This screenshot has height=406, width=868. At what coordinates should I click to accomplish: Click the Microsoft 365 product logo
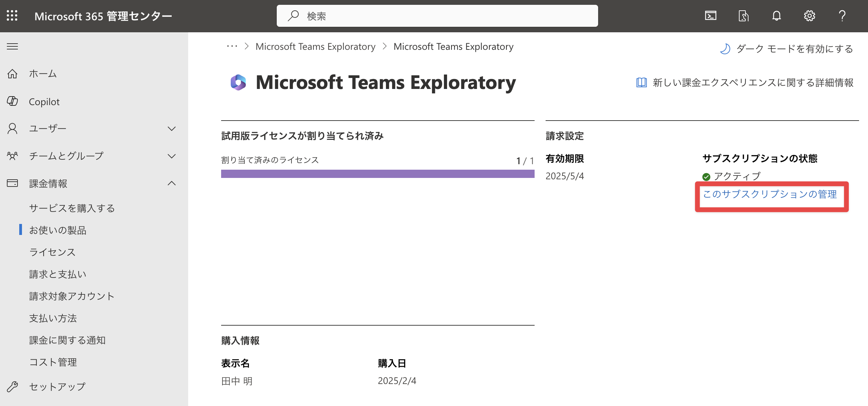point(238,82)
